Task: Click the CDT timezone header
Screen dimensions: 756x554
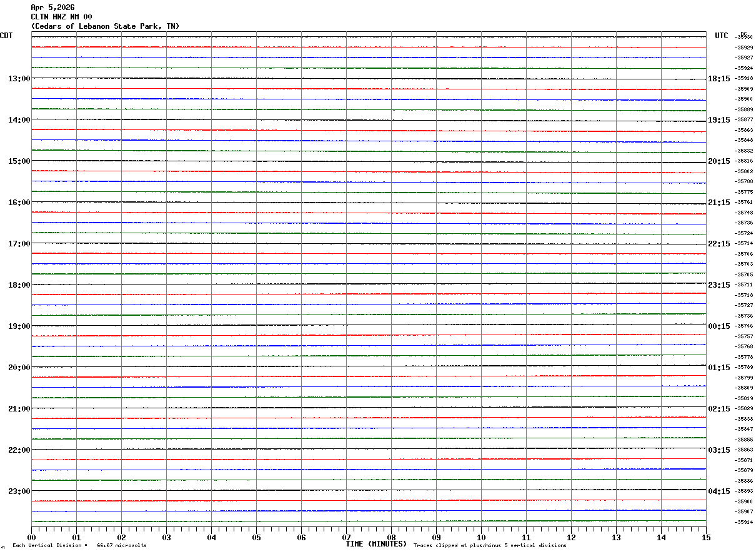Action: [6, 36]
